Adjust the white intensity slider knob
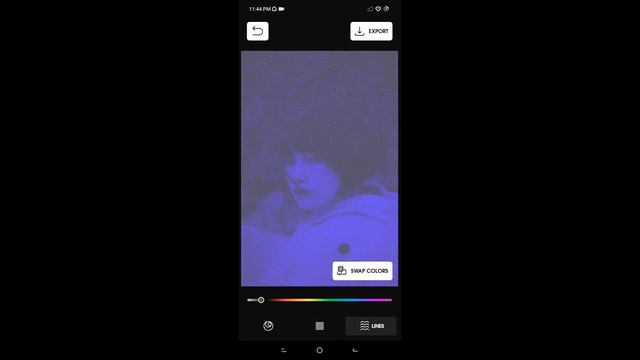The image size is (640, 360). pyautogui.click(x=261, y=300)
